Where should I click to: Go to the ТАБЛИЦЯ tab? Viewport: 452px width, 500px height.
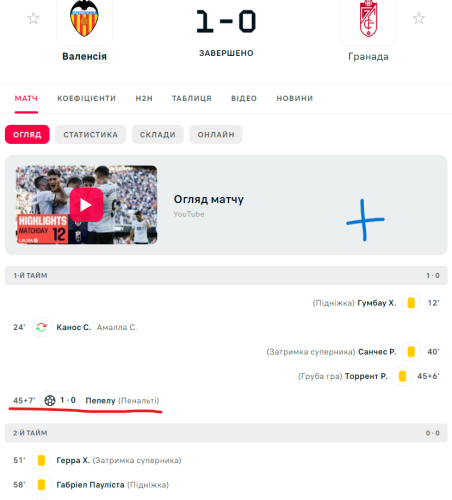pos(192,98)
